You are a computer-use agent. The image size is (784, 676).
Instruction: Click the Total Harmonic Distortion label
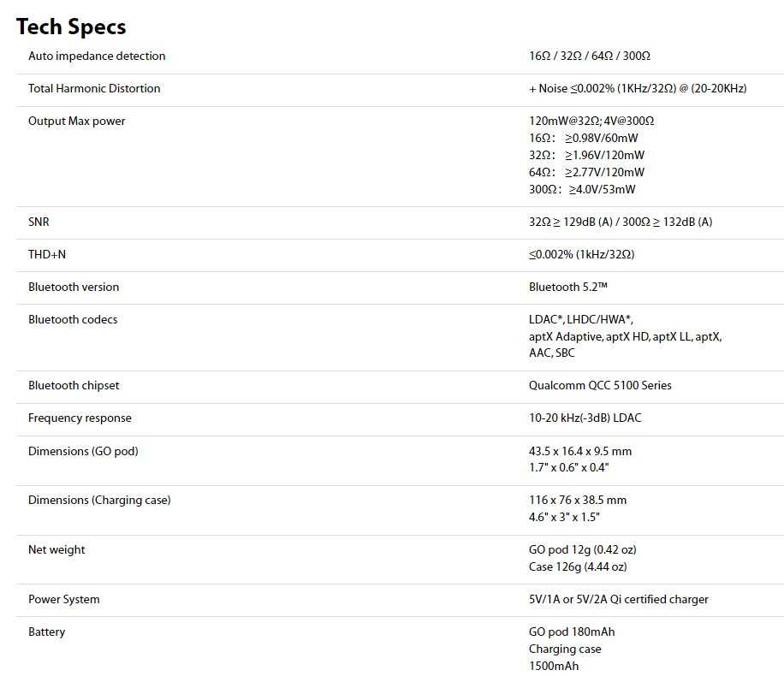(x=94, y=89)
